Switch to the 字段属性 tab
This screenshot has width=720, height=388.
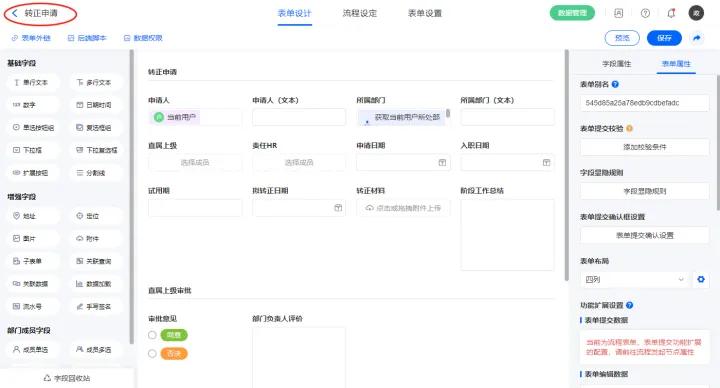pyautogui.click(x=616, y=64)
